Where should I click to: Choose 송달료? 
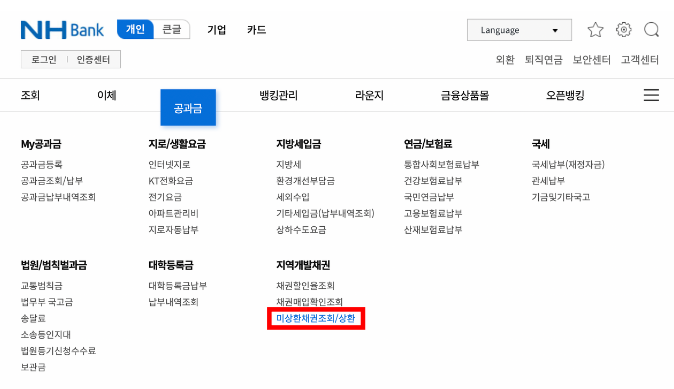pyautogui.click(x=33, y=318)
